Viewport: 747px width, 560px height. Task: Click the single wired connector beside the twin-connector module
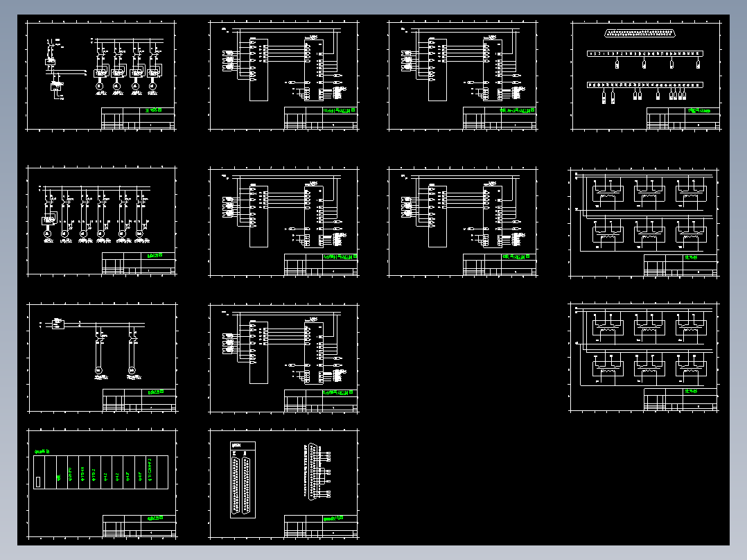tap(317, 471)
